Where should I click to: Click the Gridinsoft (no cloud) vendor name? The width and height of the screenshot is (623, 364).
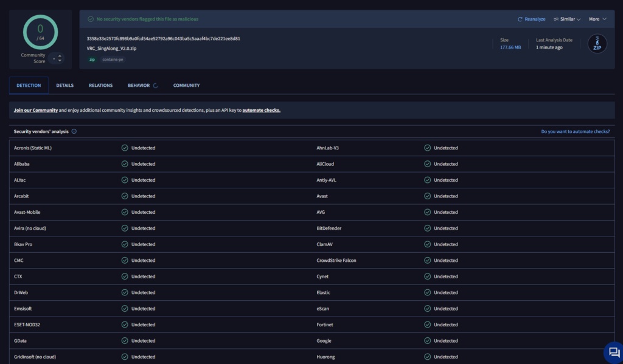point(35,357)
